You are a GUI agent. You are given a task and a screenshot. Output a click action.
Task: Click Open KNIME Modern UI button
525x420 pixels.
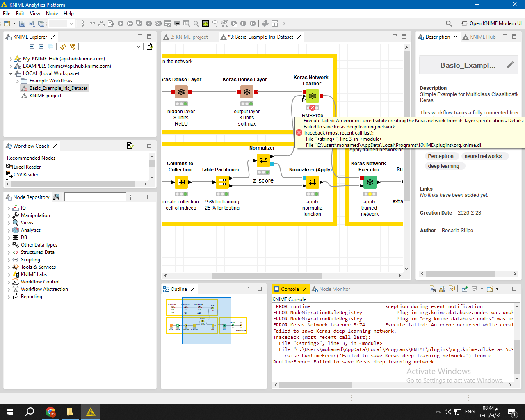pos(491,23)
